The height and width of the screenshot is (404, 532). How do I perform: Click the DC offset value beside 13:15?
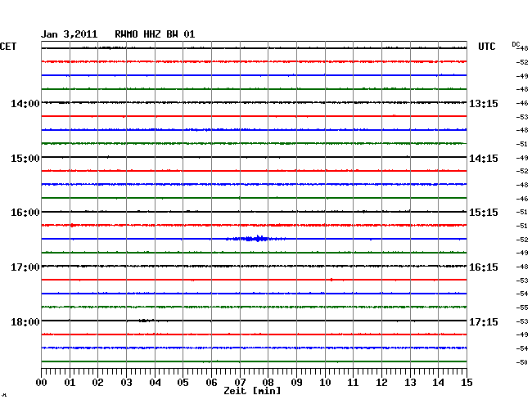522,103
